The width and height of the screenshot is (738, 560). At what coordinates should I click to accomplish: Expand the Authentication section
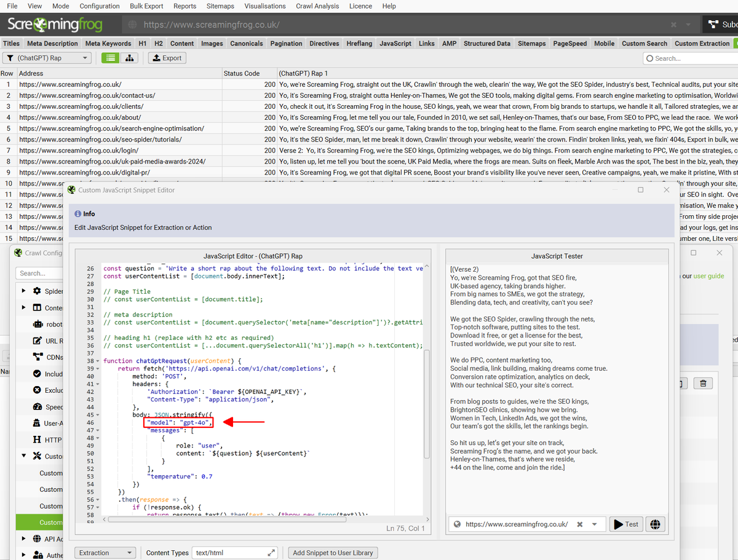(23, 555)
